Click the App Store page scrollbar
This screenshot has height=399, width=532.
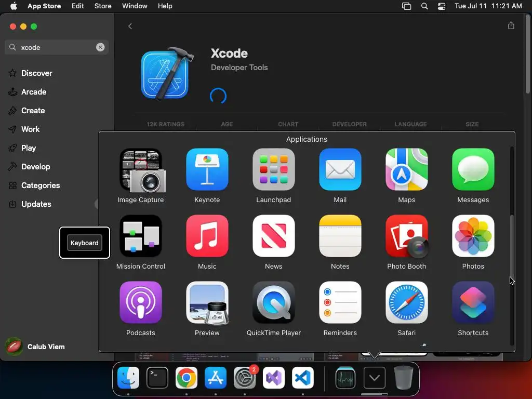point(528,54)
